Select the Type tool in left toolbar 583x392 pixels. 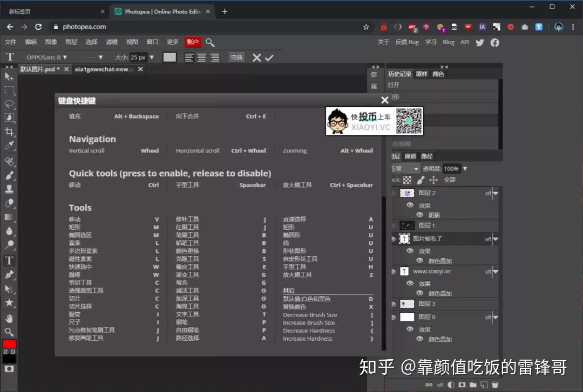click(x=9, y=261)
